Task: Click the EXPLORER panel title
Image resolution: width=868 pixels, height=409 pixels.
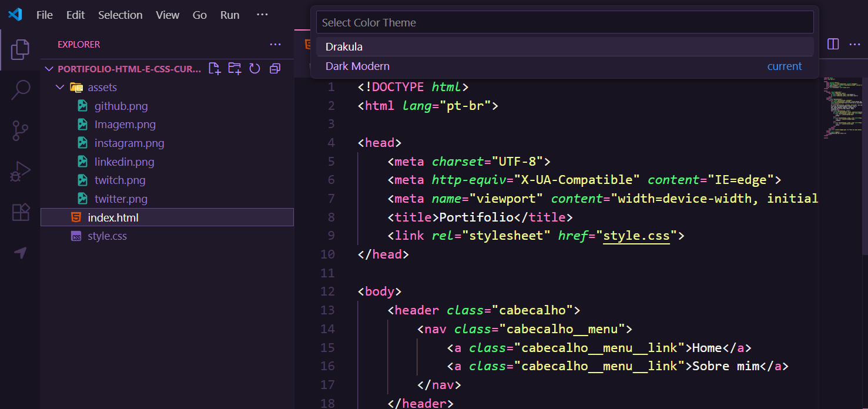Action: (x=79, y=44)
